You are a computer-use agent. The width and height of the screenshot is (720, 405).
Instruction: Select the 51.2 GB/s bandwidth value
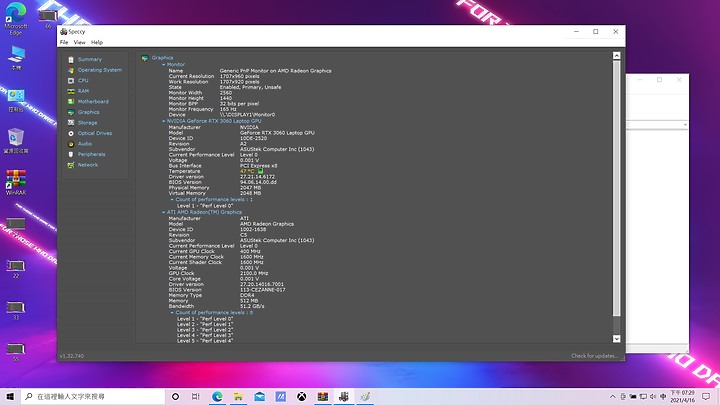pos(252,306)
